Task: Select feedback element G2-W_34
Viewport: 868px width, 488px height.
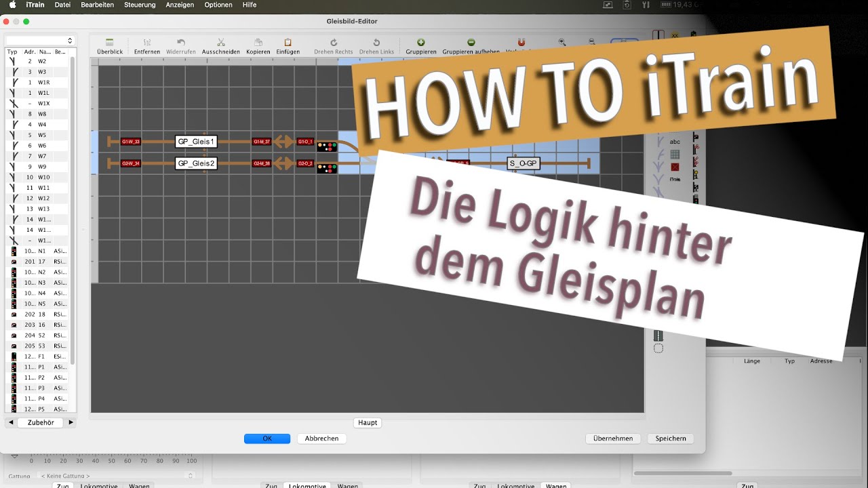Action: click(x=131, y=163)
